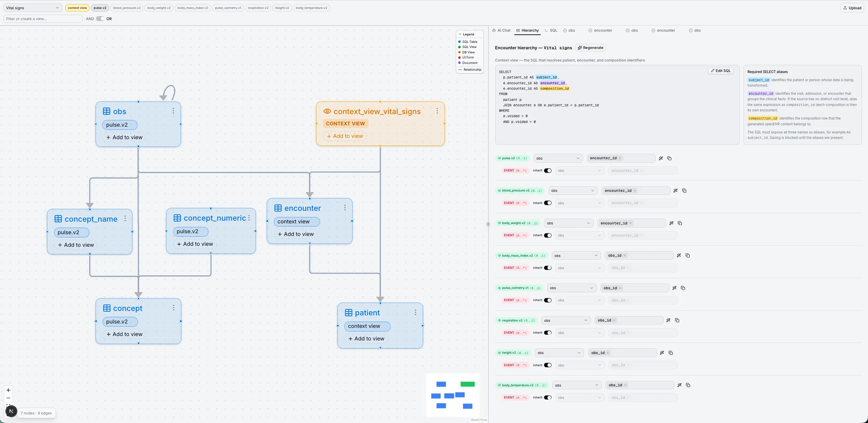Click magic wand for respiration.v2 row
The height and width of the screenshot is (423, 868).
(x=668, y=320)
